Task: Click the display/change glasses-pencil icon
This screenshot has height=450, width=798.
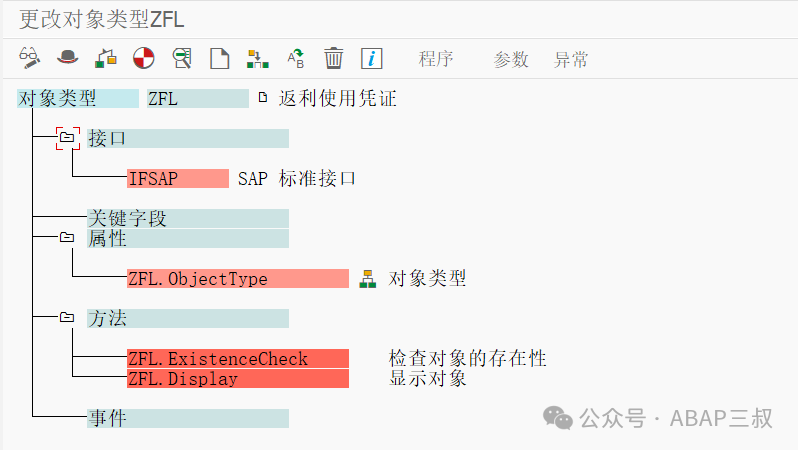Action: point(30,58)
